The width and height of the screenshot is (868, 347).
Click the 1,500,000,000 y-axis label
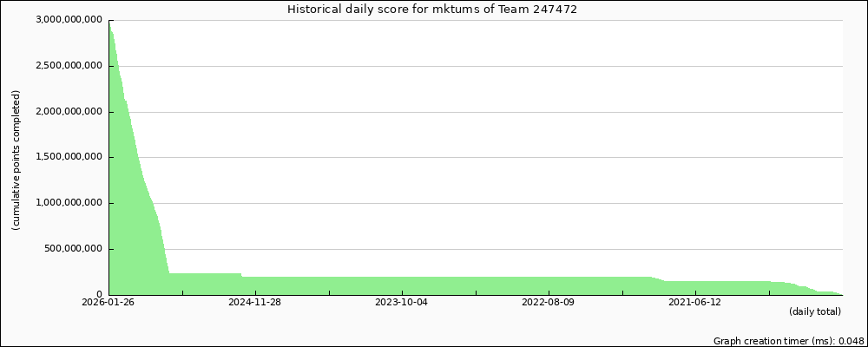[69, 157]
